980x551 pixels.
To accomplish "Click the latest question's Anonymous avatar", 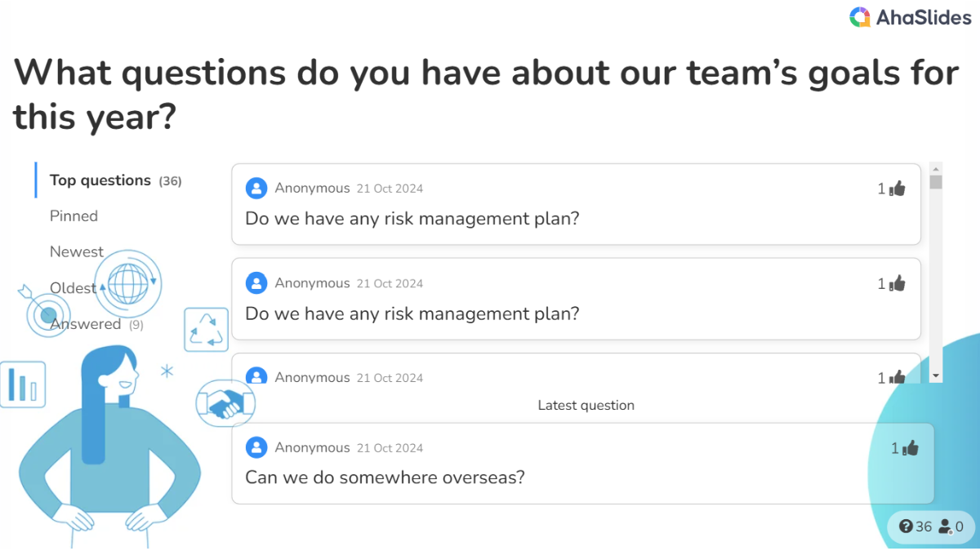I will tap(256, 447).
